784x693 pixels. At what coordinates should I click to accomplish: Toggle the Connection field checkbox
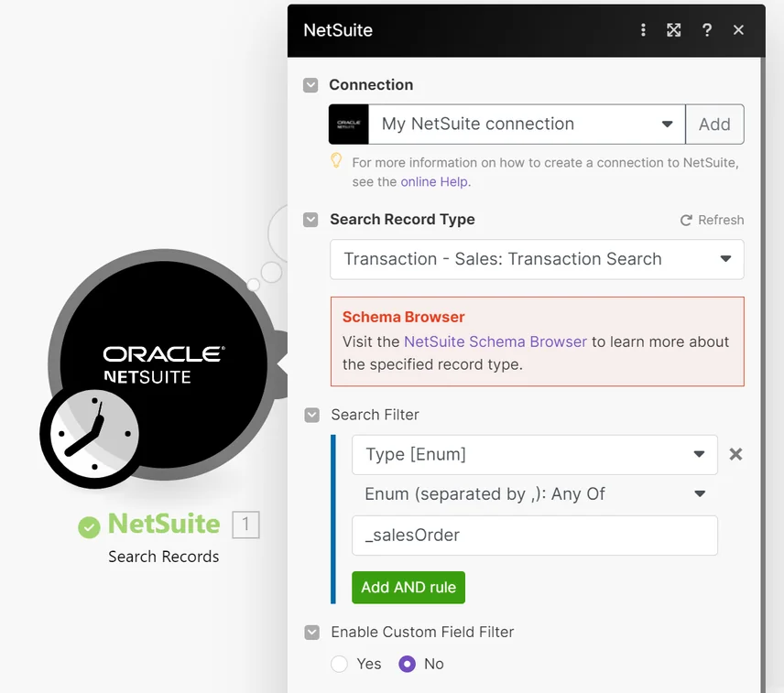tap(310, 85)
